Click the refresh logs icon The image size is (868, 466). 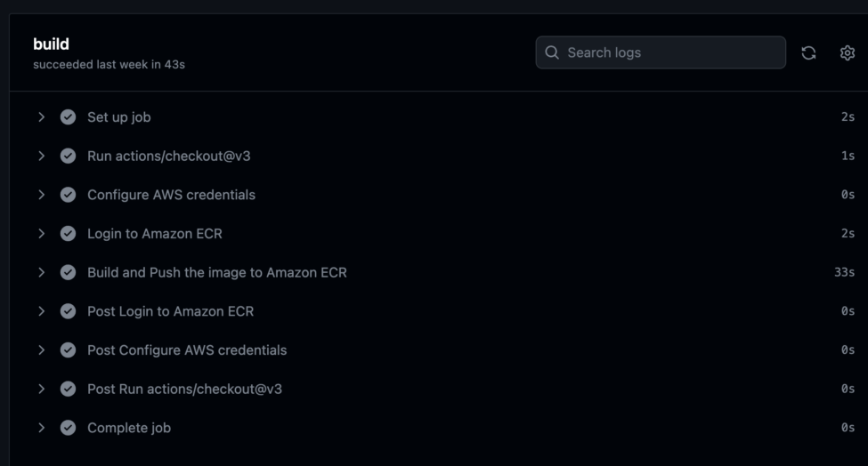point(808,52)
